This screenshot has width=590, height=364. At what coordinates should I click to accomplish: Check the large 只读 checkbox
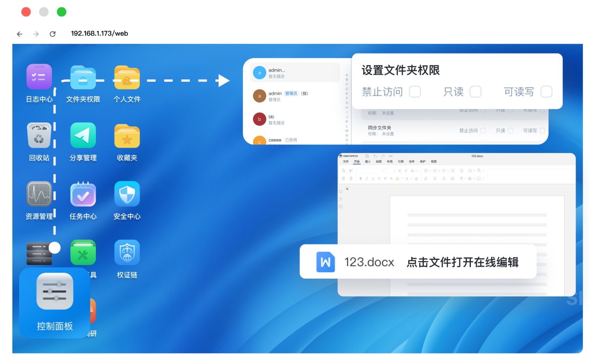tap(475, 92)
